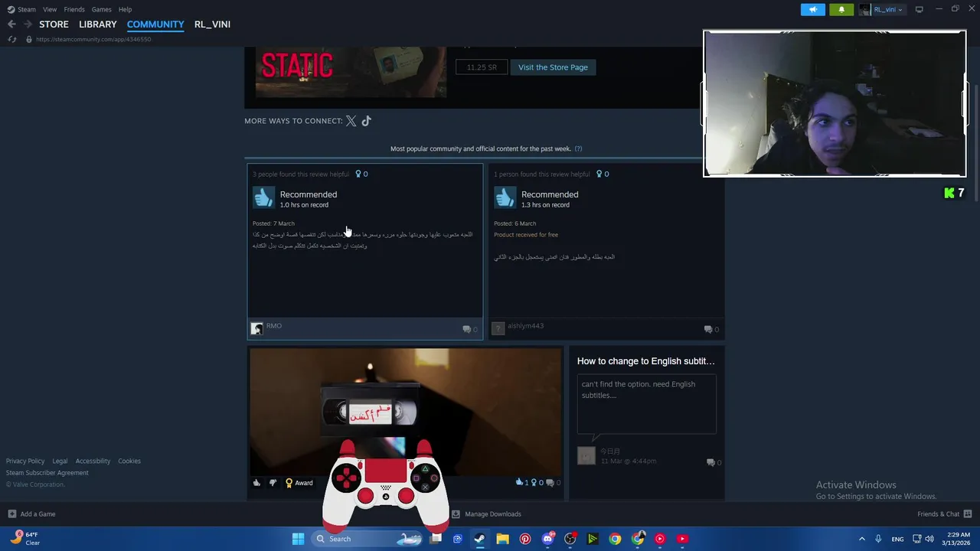Click the award ribbon on the 1.0 hrs review

(358, 174)
